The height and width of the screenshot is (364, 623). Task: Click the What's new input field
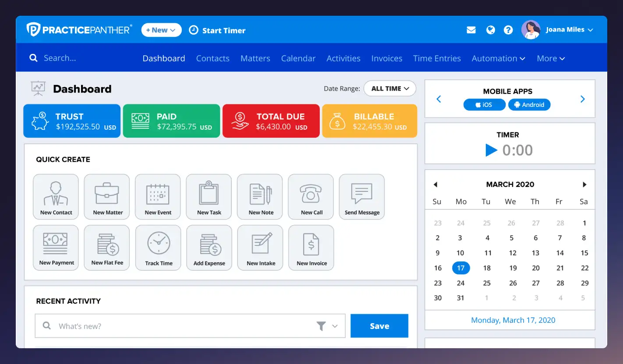[x=175, y=325]
